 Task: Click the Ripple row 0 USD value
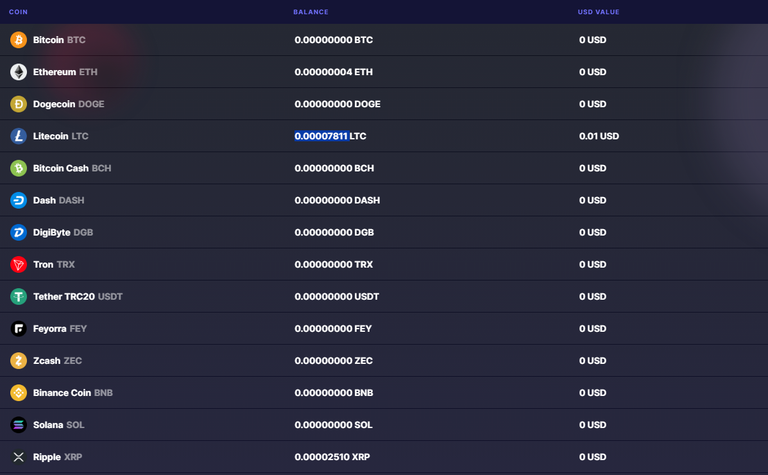[593, 457]
